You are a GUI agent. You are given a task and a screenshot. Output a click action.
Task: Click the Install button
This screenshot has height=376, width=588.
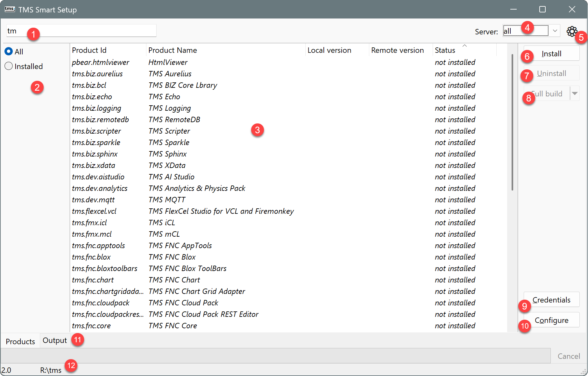[551, 53]
